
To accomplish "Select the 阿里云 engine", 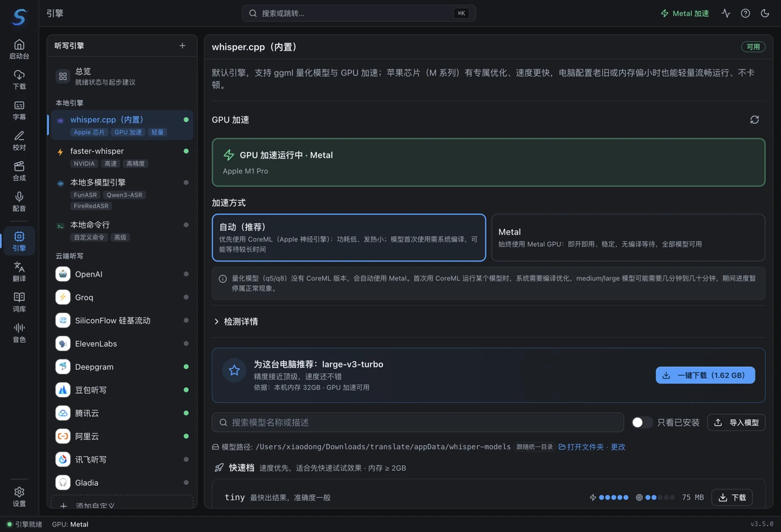I will click(123, 436).
